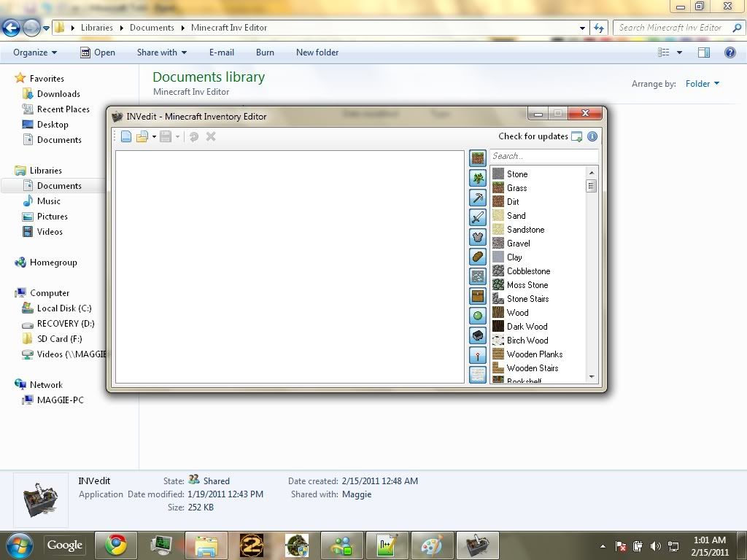Click the item list scrollbar thumb
Screen dimensions: 747x560
[x=591, y=186]
